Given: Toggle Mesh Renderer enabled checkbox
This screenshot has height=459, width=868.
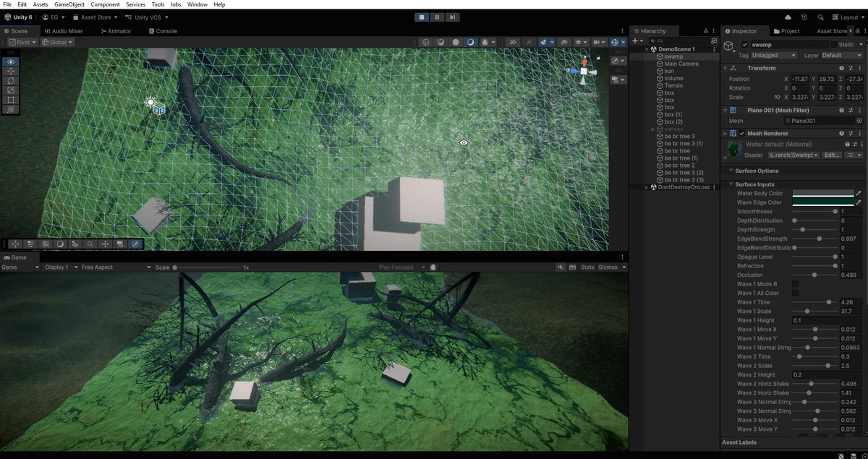Looking at the screenshot, I should [x=742, y=134].
